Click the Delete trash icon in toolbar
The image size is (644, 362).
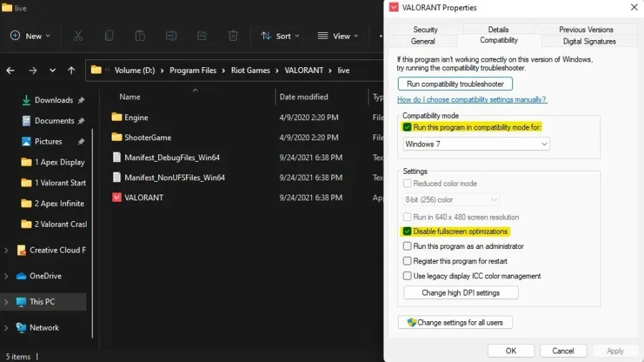[x=233, y=36]
